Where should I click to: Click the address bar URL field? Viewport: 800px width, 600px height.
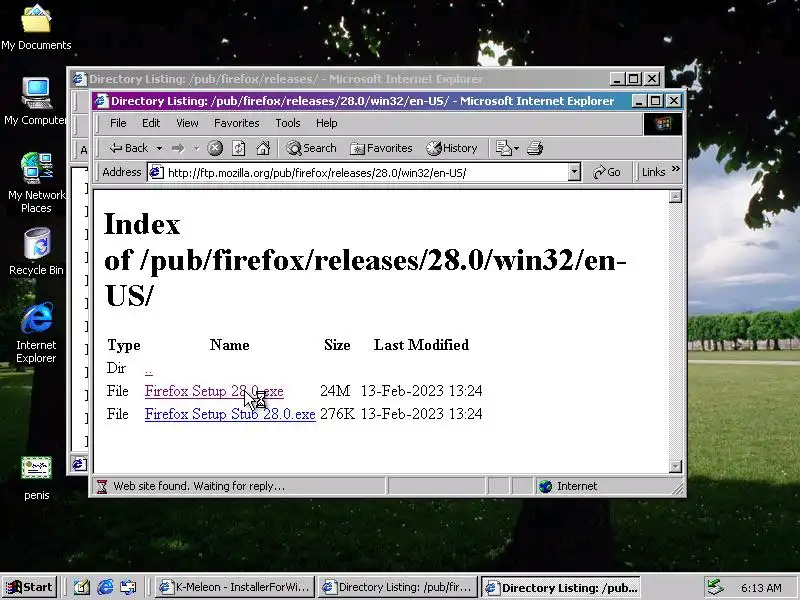[x=365, y=173]
